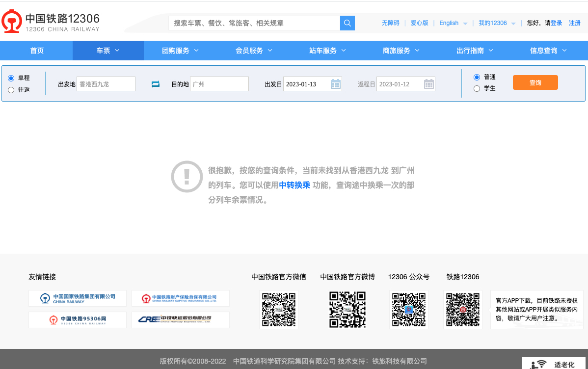Screen dimensions: 588x369
Task: Click the China Railway 12306 logo
Action: [51, 22]
